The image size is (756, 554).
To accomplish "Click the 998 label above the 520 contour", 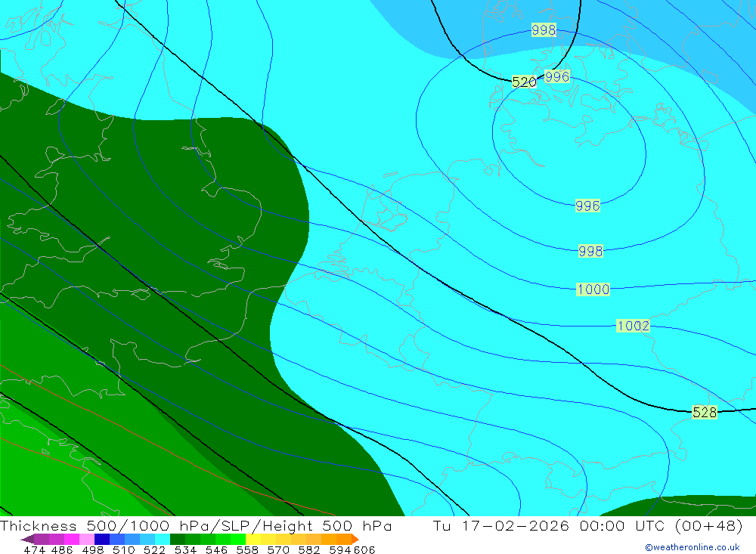I will [544, 30].
